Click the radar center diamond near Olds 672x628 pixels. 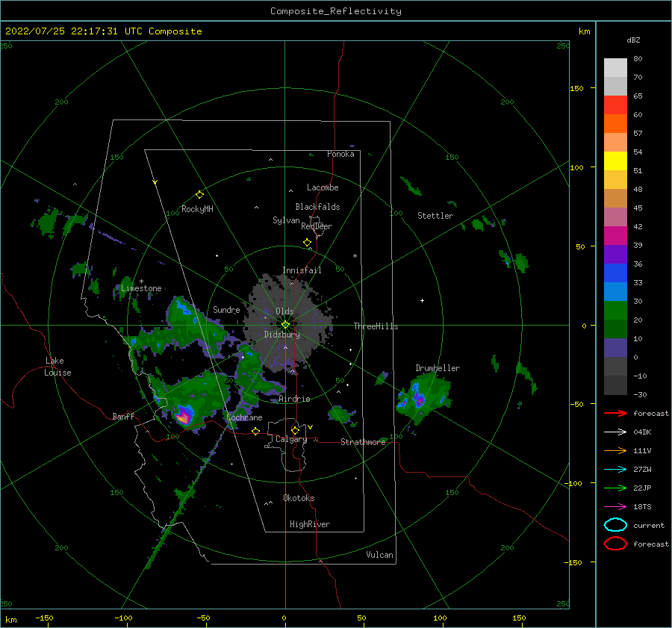click(285, 325)
